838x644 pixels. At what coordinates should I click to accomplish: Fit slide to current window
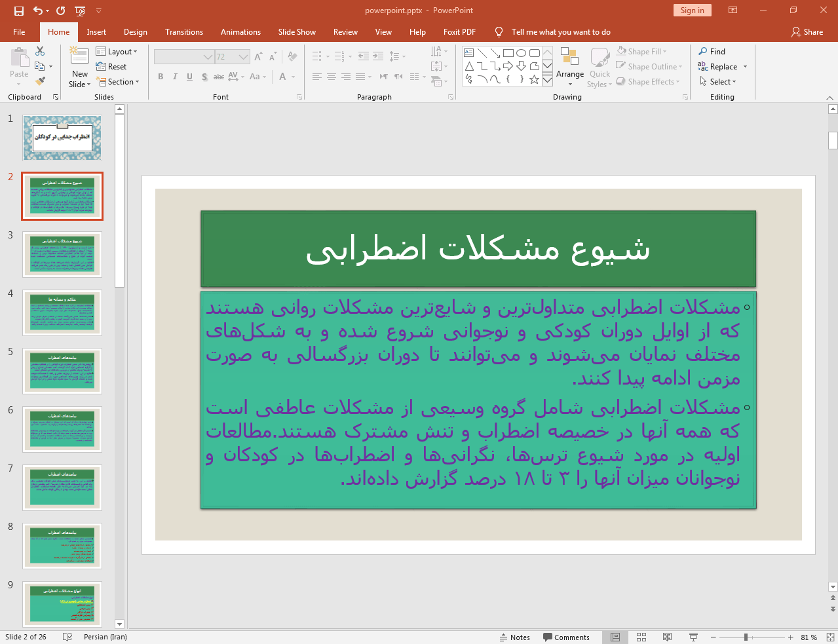(x=830, y=637)
